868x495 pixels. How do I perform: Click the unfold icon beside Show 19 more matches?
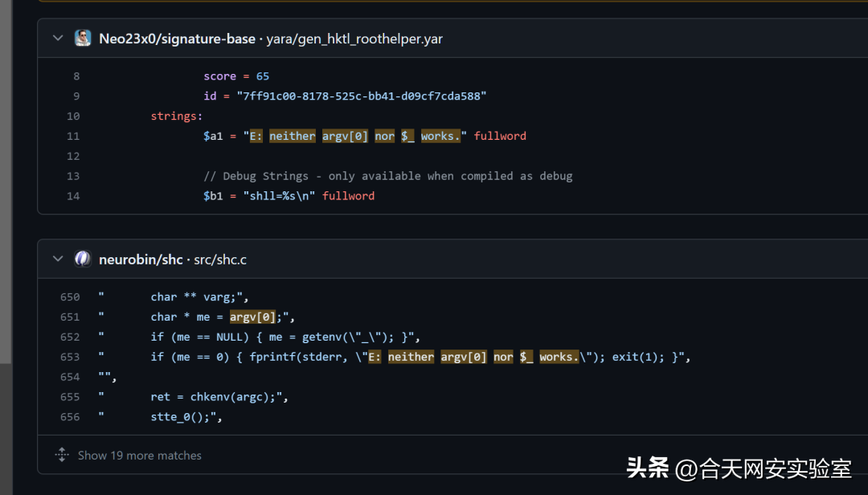click(62, 455)
